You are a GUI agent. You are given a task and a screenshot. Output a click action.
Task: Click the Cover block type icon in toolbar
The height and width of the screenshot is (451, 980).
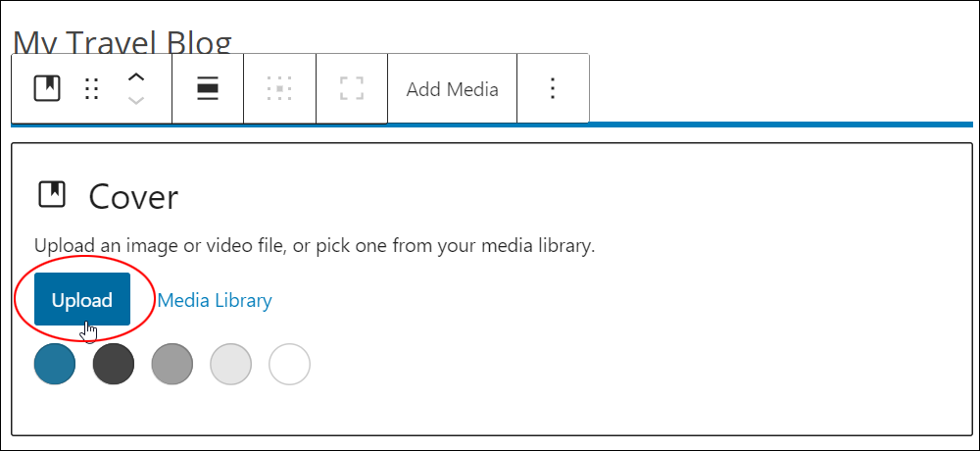[47, 88]
